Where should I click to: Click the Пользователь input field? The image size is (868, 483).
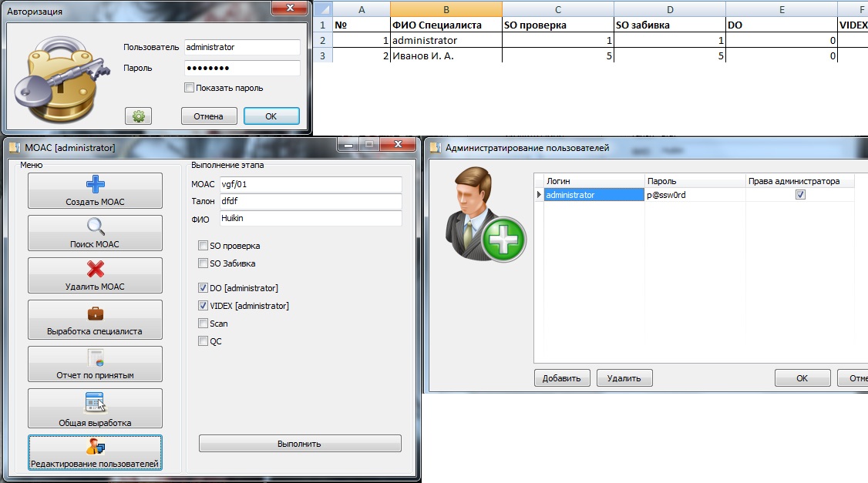[x=242, y=47]
